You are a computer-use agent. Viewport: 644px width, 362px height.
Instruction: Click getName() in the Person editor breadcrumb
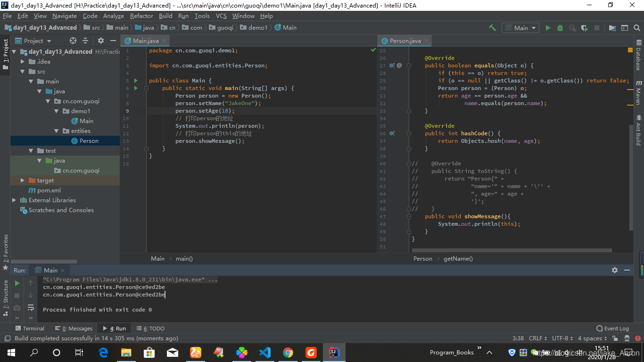click(458, 259)
